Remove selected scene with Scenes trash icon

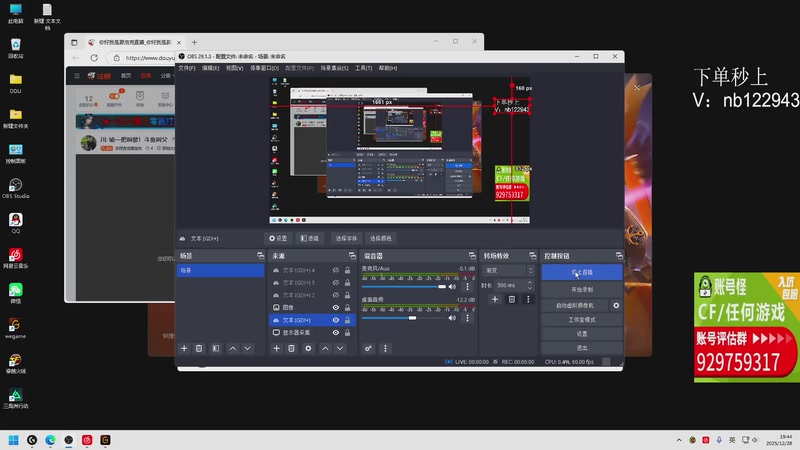199,348
